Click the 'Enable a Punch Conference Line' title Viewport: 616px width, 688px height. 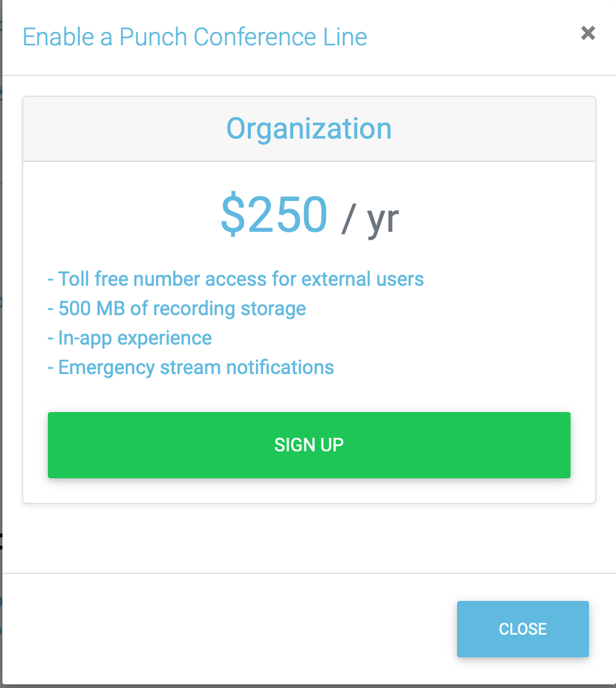pos(194,37)
